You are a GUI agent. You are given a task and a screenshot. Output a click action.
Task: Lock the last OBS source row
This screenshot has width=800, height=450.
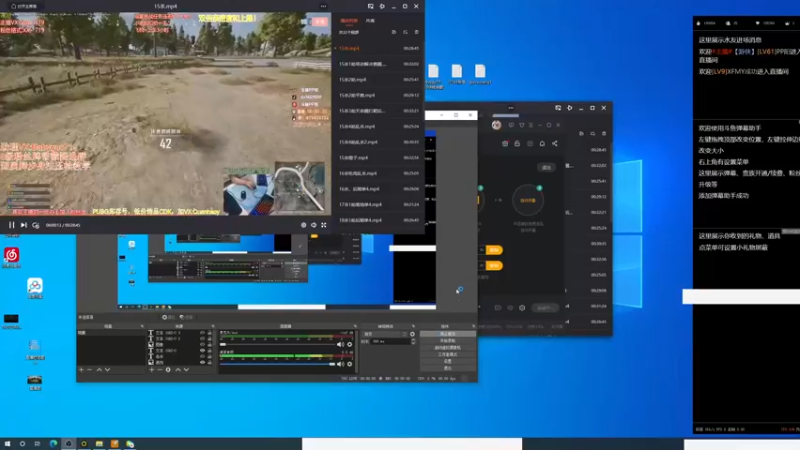coord(209,362)
